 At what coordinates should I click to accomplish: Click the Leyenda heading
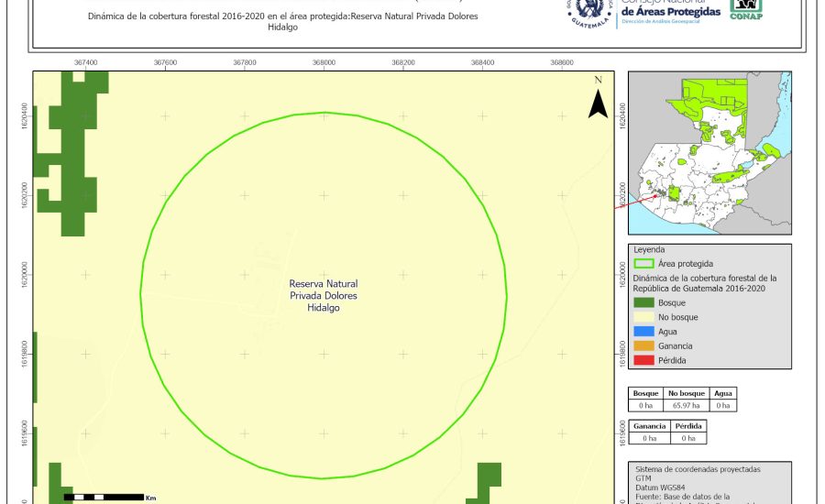coord(647,249)
